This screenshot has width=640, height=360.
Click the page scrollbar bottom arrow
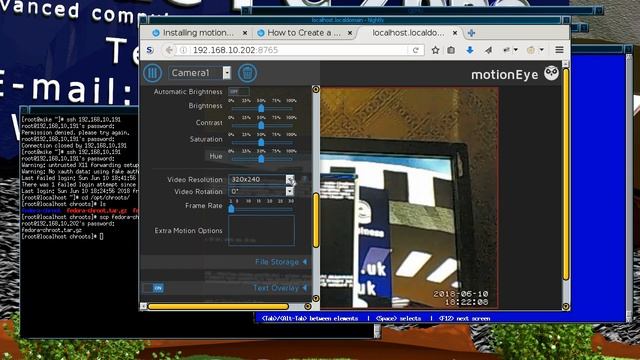click(566, 306)
